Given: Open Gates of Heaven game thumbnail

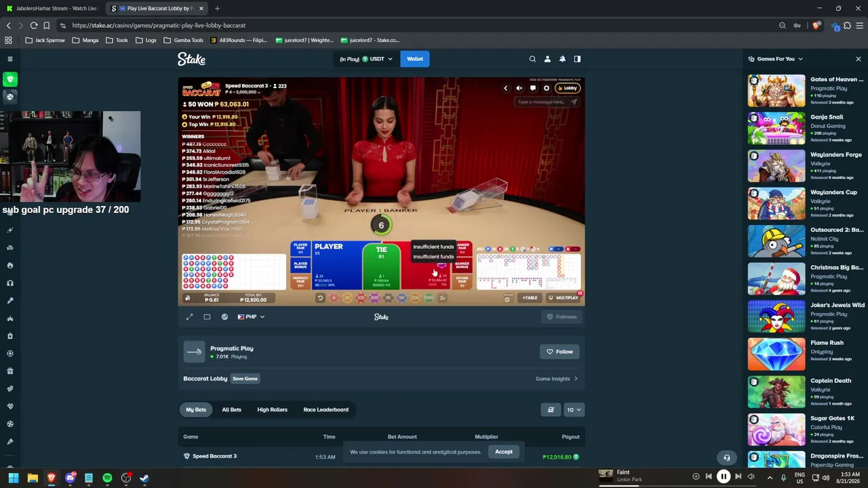Looking at the screenshot, I should (x=776, y=91).
